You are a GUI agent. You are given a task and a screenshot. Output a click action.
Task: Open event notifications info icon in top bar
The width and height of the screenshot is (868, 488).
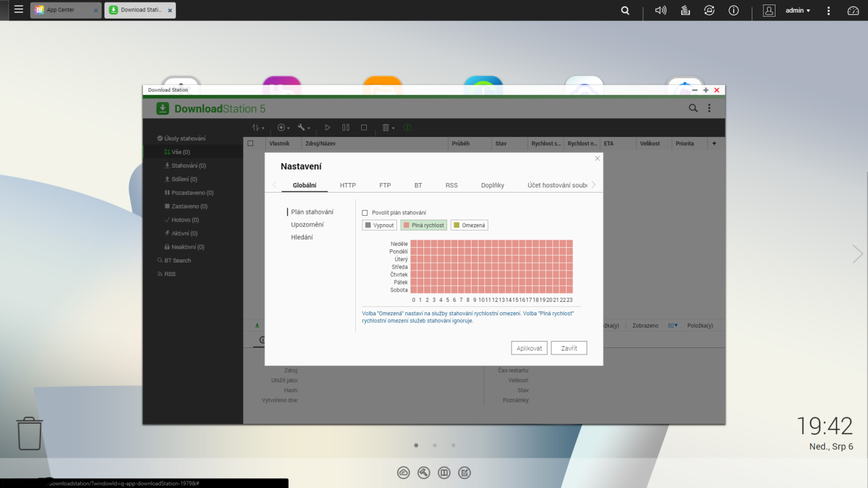click(734, 10)
